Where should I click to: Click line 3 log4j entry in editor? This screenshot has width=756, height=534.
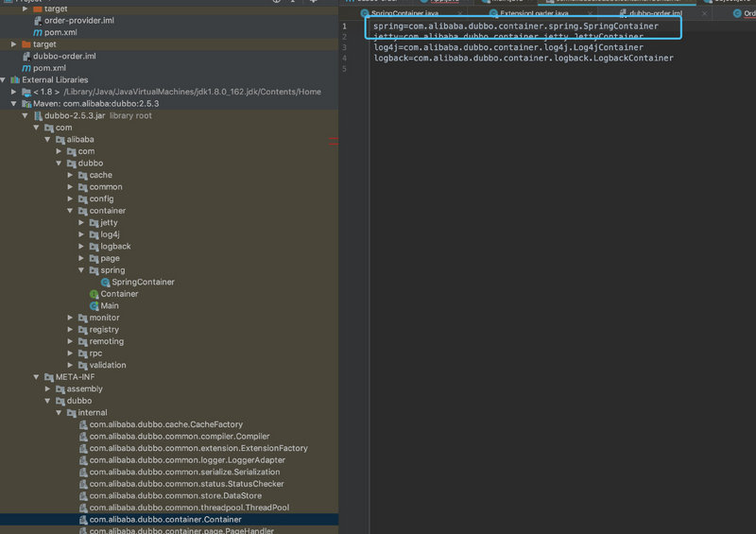pyautogui.click(x=508, y=47)
